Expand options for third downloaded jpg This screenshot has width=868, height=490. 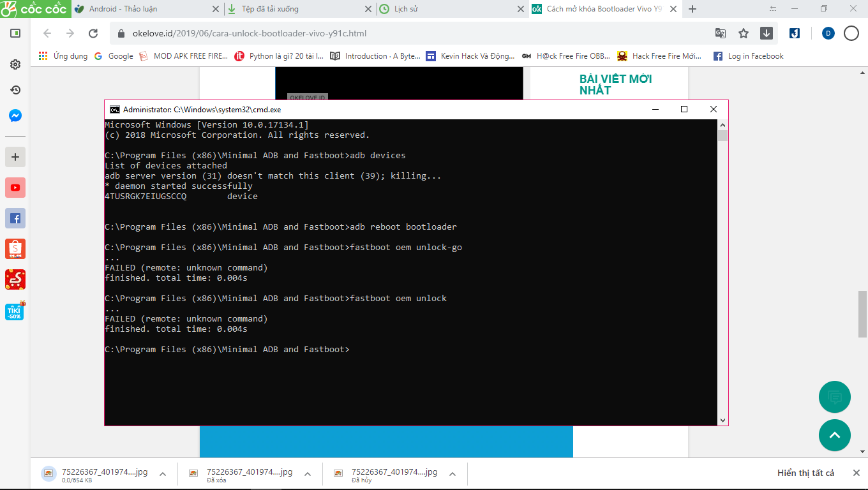tap(453, 474)
